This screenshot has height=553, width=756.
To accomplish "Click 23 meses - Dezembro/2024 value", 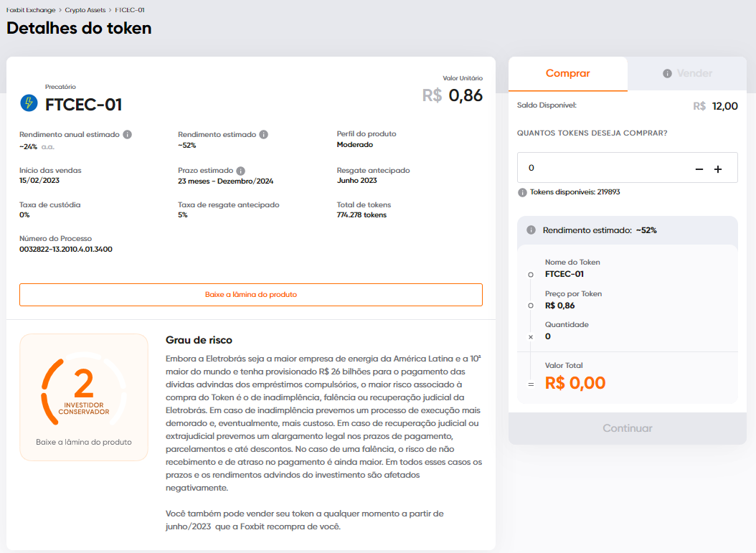I will (226, 181).
